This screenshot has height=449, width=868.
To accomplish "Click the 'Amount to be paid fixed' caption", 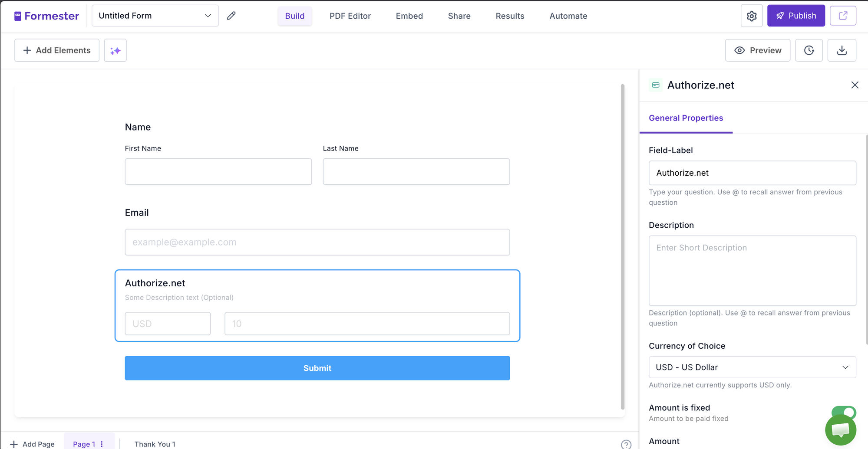I will 688,419.
